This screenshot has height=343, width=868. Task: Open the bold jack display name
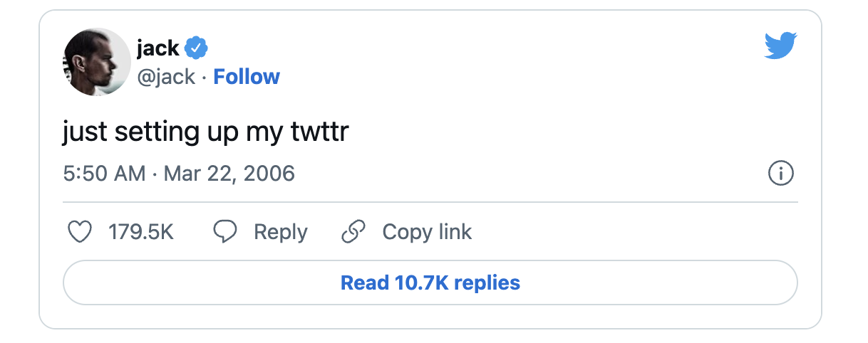click(x=157, y=48)
